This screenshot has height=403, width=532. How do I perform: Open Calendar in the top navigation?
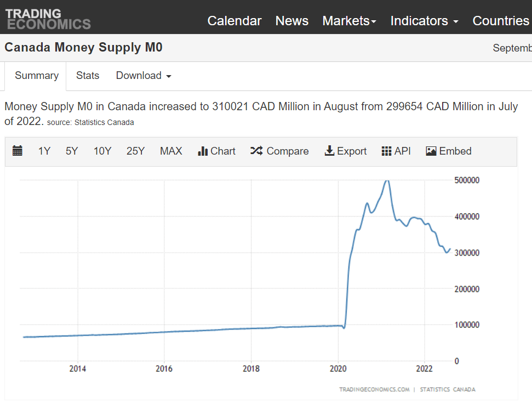(234, 21)
